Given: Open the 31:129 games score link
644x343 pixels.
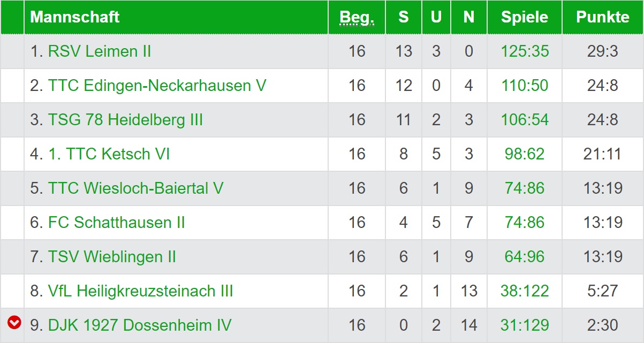Looking at the screenshot, I should (x=525, y=325).
